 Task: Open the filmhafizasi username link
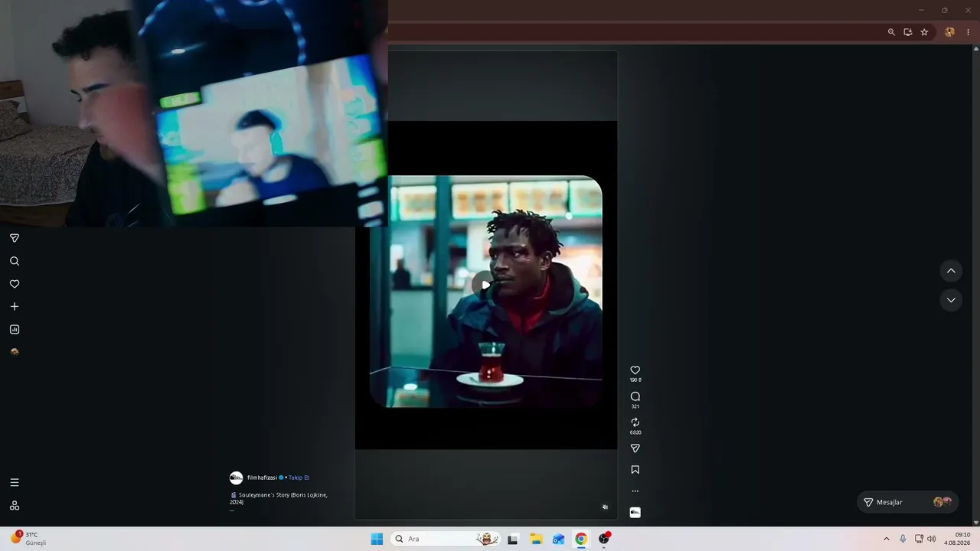coord(262,478)
